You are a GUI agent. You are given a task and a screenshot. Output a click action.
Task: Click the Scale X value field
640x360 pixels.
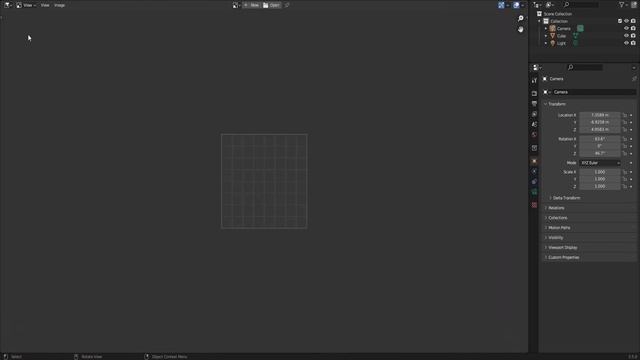tap(600, 172)
